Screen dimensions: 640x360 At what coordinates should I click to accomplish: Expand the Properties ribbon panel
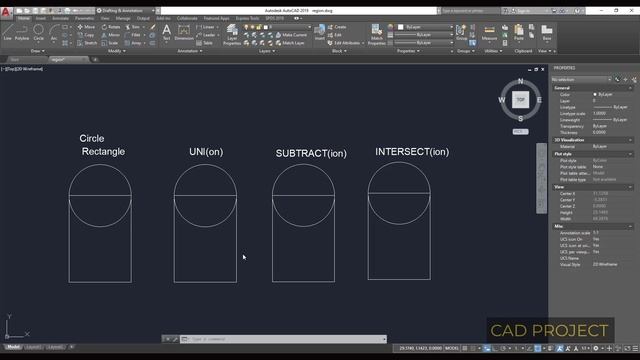pyautogui.click(x=408, y=51)
